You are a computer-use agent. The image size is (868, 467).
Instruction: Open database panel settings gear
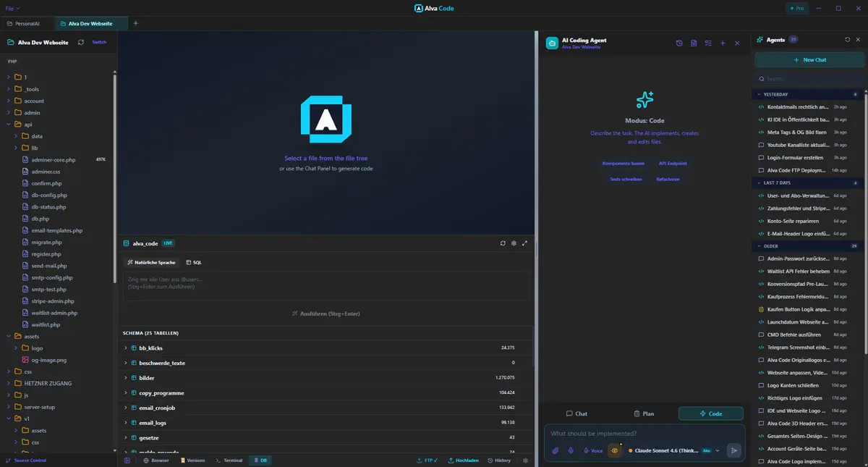point(514,243)
